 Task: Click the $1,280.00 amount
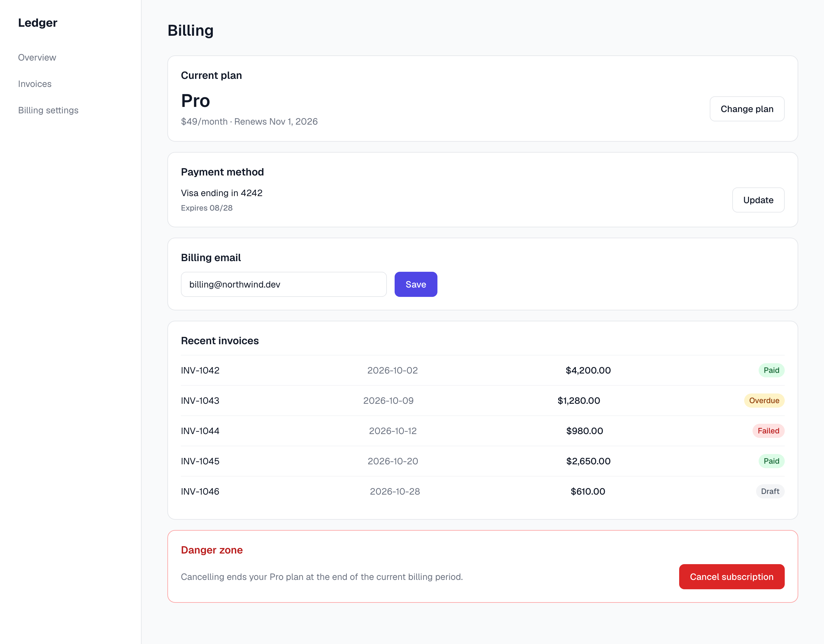(x=579, y=401)
